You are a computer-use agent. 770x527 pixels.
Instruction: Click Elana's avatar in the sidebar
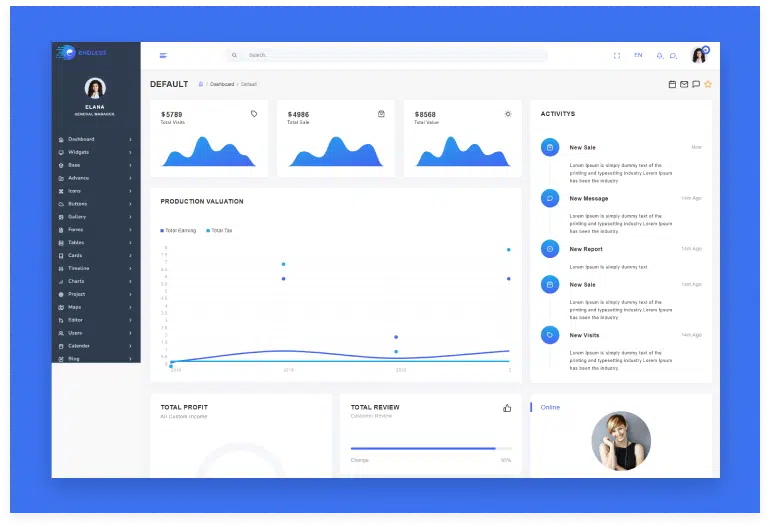click(95, 88)
